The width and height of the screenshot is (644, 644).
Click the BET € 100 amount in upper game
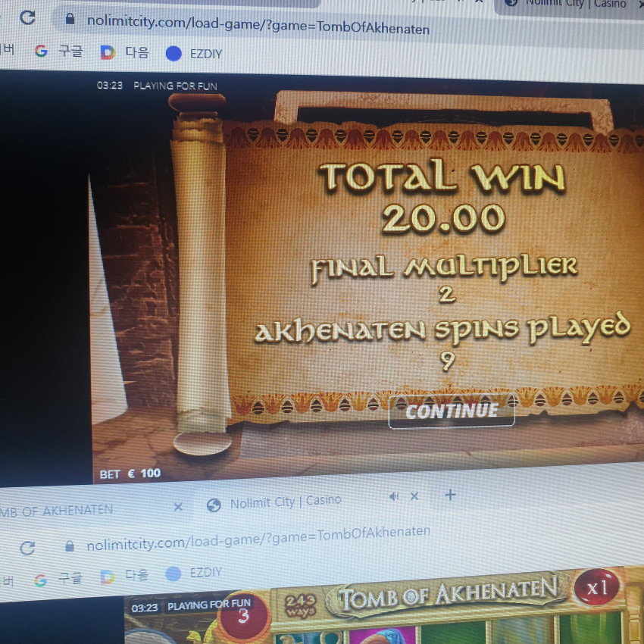point(130,474)
